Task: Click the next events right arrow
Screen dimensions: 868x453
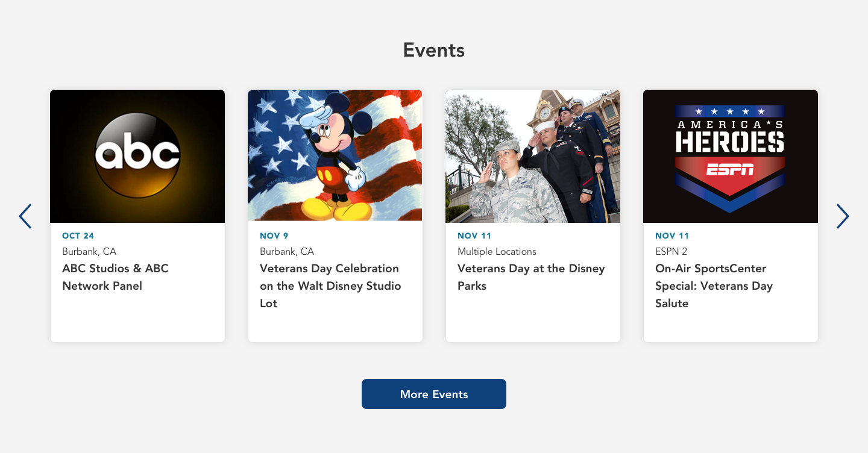Action: [842, 216]
